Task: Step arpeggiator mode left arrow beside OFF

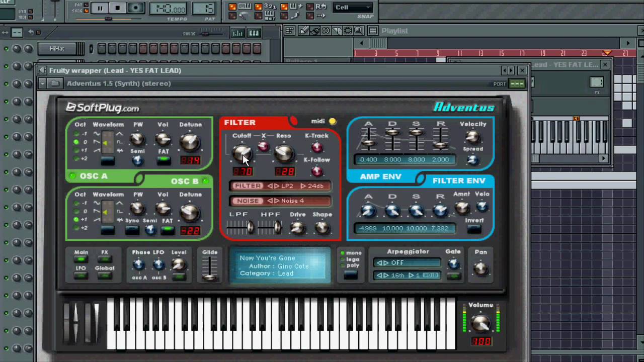Action: [379, 263]
